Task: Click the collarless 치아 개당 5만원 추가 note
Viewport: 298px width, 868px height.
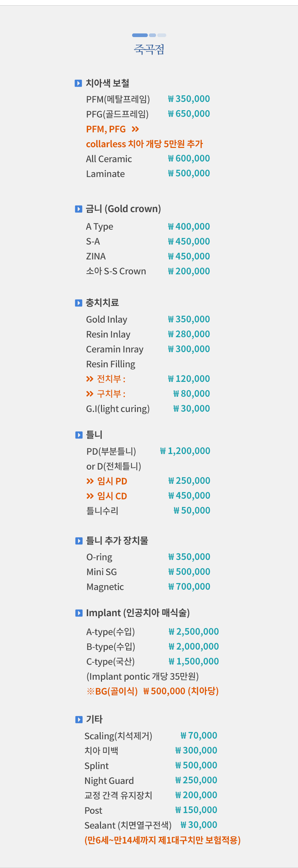Action: [x=144, y=144]
